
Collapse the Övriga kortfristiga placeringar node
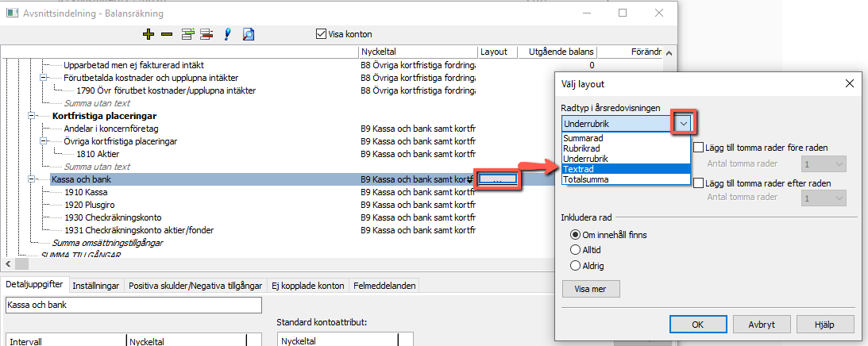[x=43, y=142]
